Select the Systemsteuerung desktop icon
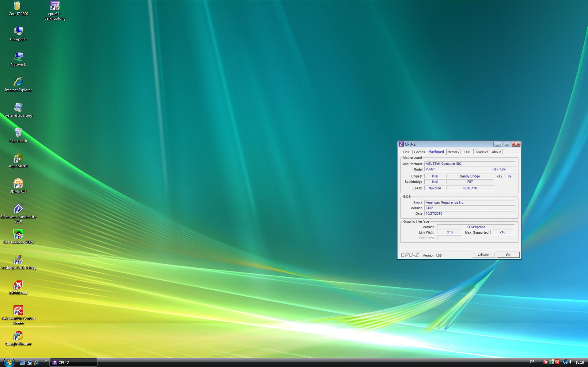 coord(18,110)
